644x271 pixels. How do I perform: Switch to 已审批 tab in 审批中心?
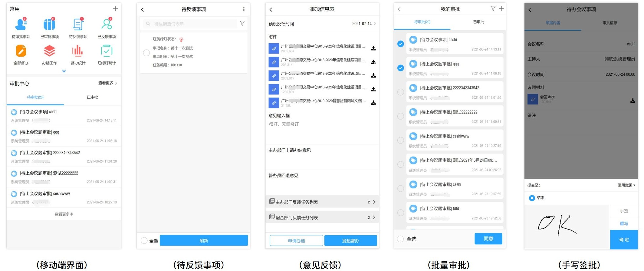92,97
